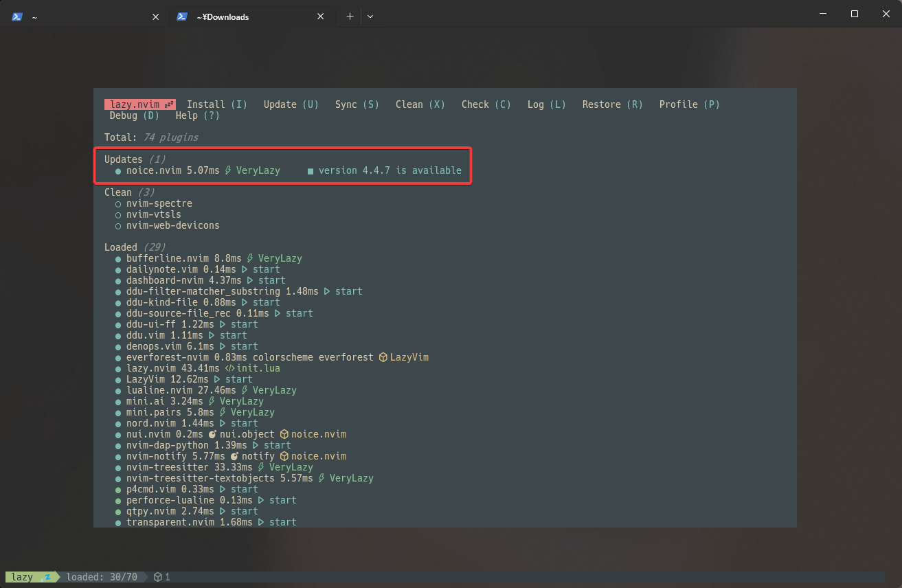902x588 pixels.
Task: Click the lazy.nvim home label
Action: coord(140,104)
